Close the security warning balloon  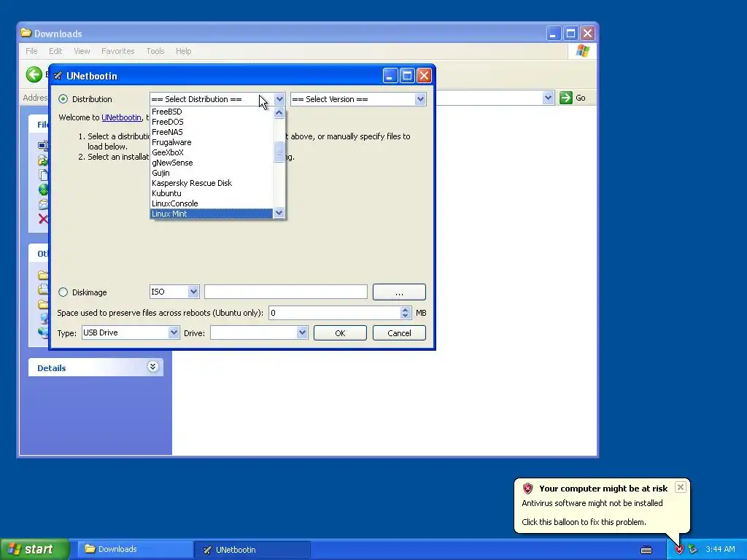681,487
